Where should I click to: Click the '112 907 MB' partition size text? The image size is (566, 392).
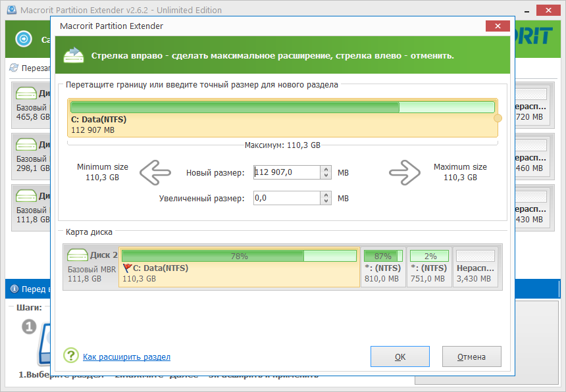(93, 130)
